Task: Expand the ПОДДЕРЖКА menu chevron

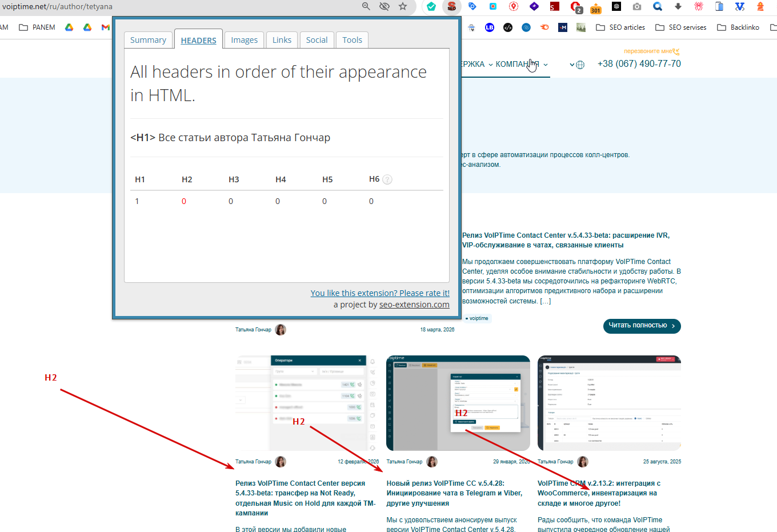Action: [490, 65]
